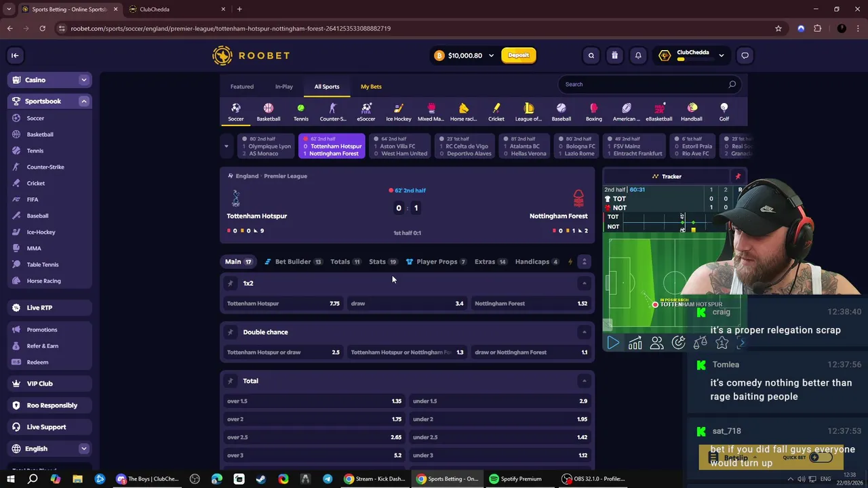The width and height of the screenshot is (868, 488).
Task: Select the Golf sport icon
Action: tap(724, 112)
